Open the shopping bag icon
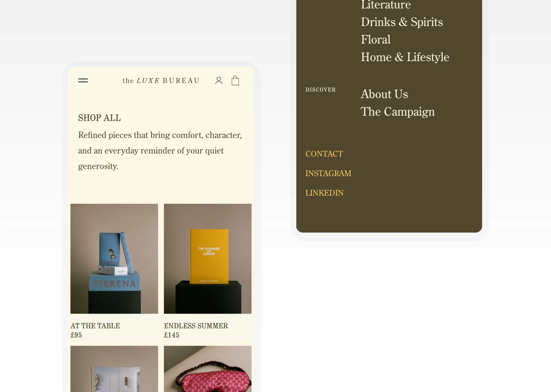 click(x=235, y=80)
